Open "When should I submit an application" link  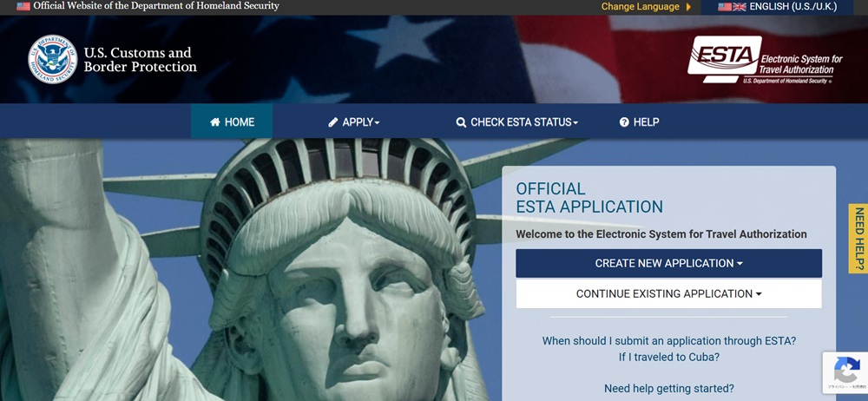tap(668, 341)
